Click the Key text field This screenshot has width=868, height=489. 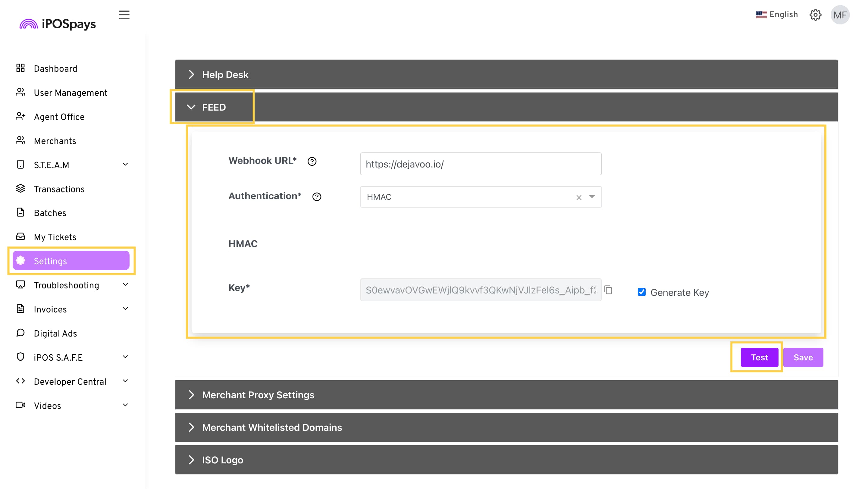tap(481, 290)
